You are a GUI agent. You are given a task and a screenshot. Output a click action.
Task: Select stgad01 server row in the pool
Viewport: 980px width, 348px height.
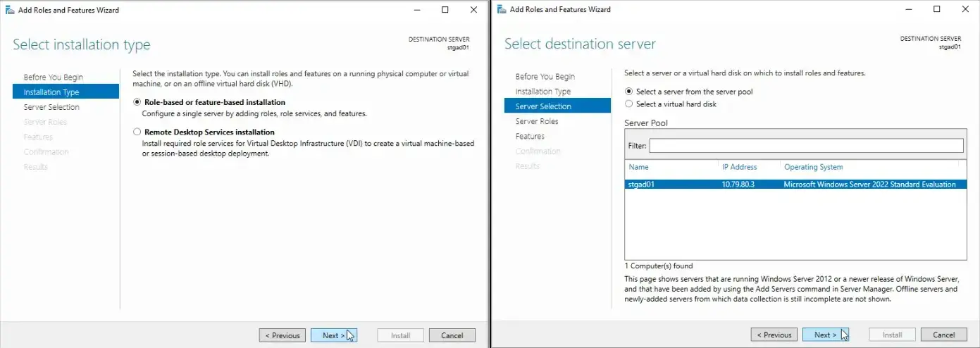[x=792, y=185]
